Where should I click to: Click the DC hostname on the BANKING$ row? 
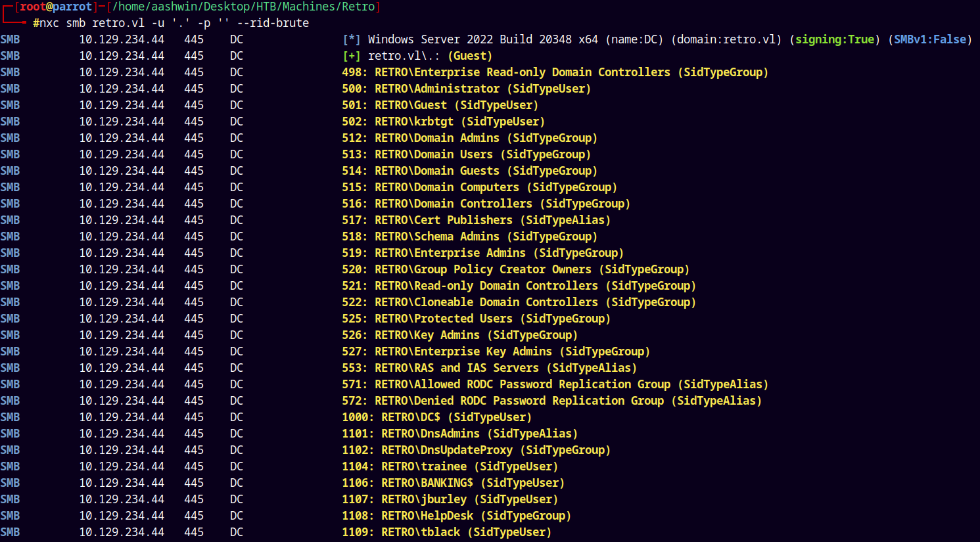237,483
